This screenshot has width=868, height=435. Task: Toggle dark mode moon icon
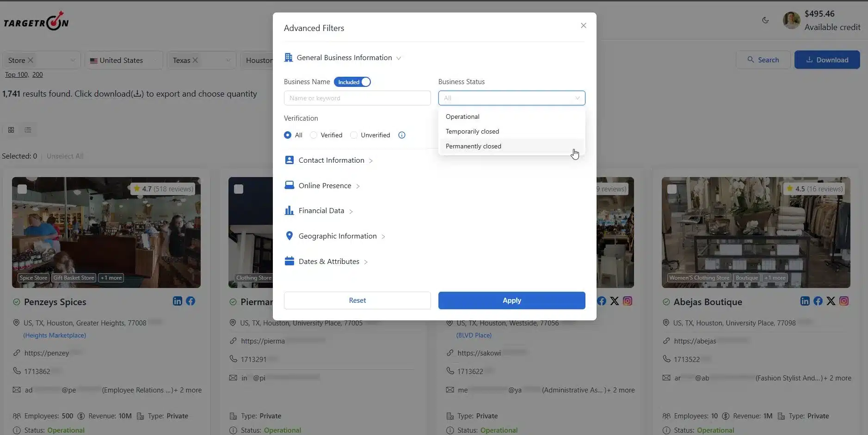765,20
